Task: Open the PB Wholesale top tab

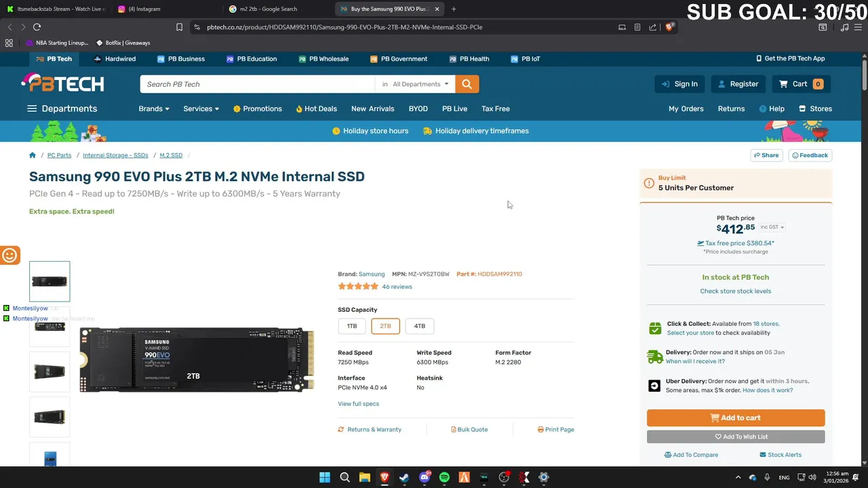Action: tap(323, 59)
